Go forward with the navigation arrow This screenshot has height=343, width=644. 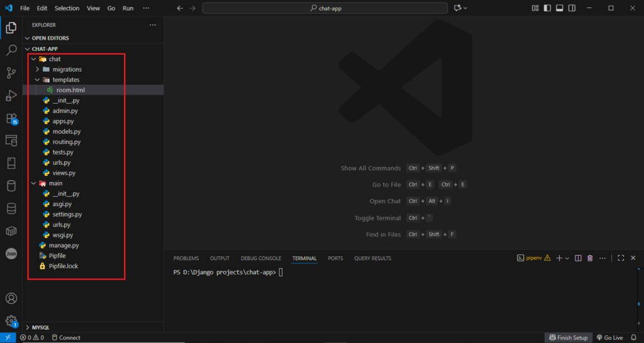coord(192,8)
